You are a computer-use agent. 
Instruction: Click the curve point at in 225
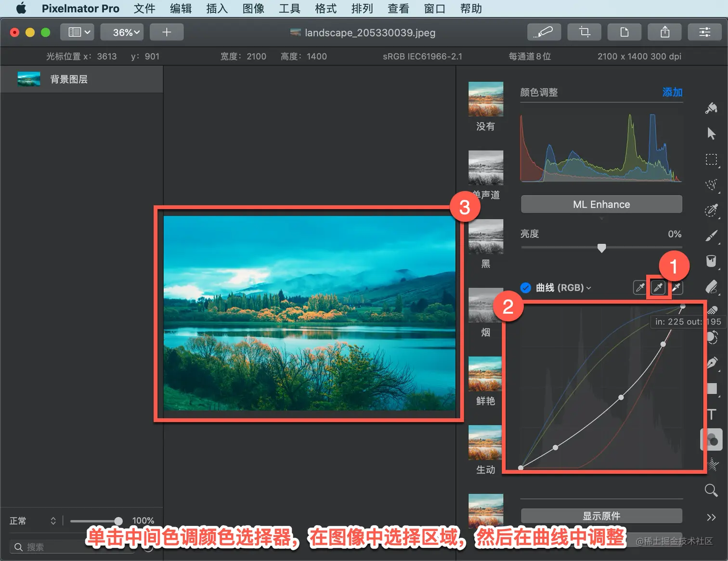click(663, 344)
